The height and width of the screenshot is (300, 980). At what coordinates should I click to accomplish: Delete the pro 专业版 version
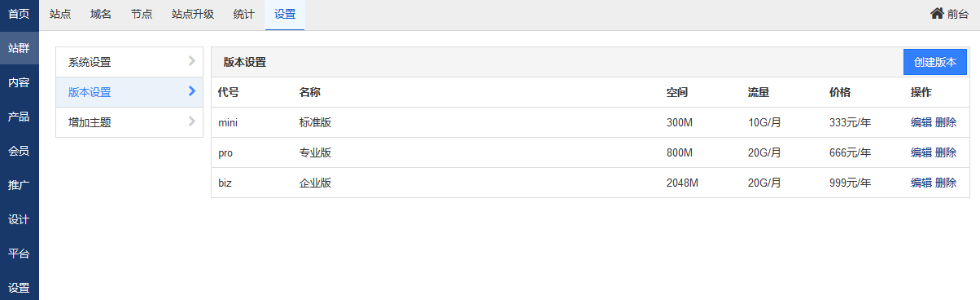946,153
